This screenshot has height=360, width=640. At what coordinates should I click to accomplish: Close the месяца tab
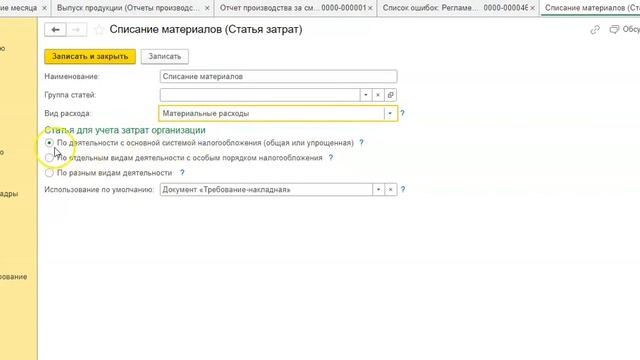[44, 8]
